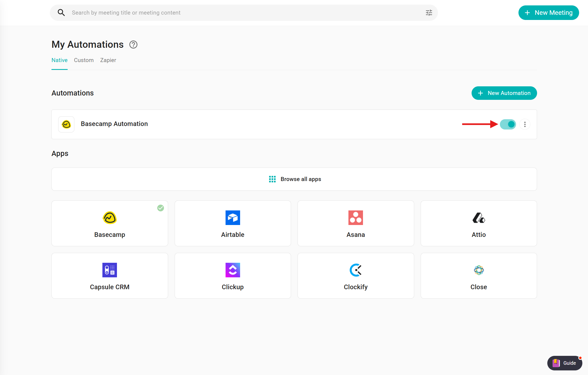The height and width of the screenshot is (375, 588).
Task: Start a New Meeting
Action: pyautogui.click(x=548, y=13)
